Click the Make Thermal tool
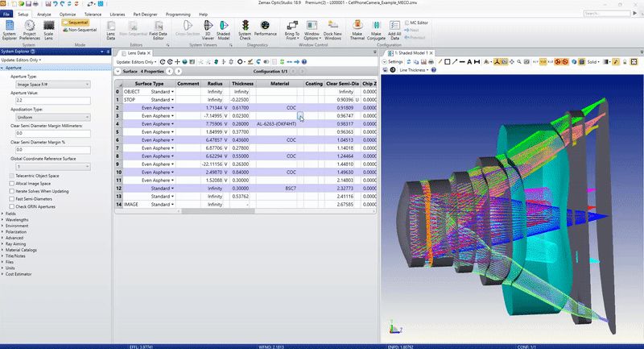 (x=357, y=31)
